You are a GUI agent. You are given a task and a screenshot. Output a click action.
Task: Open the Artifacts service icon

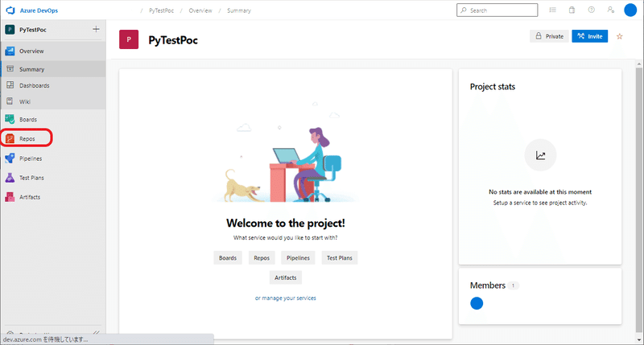point(10,197)
